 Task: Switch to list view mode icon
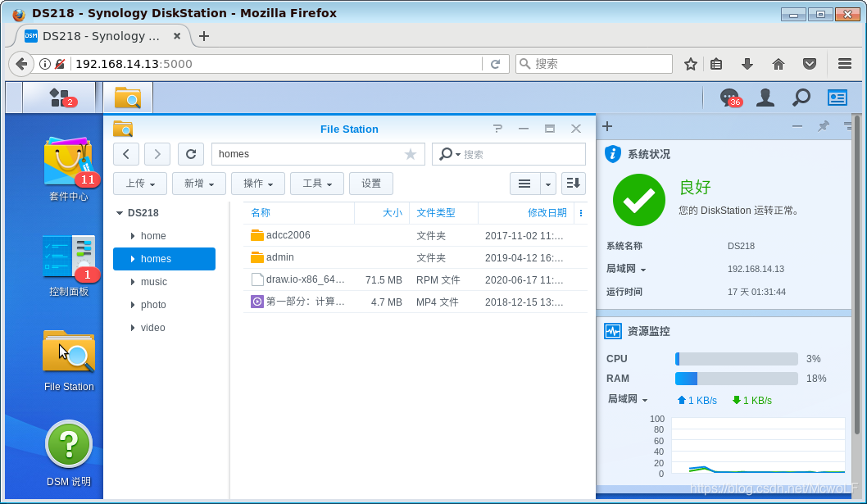tap(524, 183)
